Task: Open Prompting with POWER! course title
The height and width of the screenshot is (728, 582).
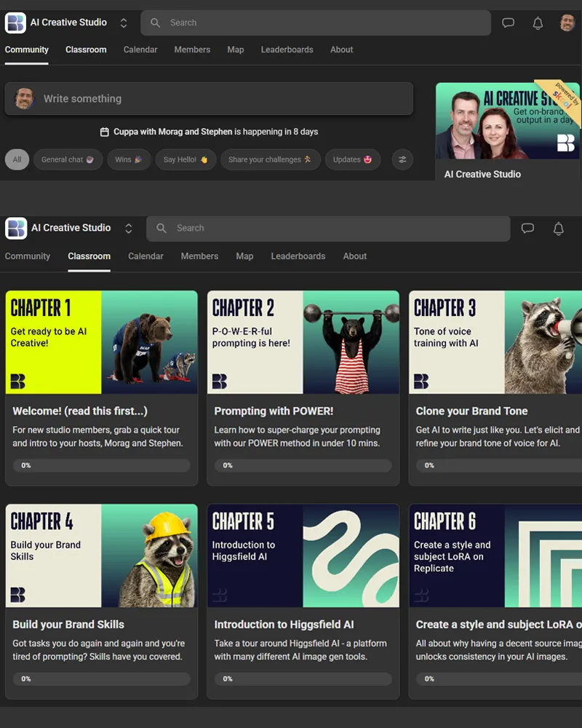Action: tap(274, 411)
